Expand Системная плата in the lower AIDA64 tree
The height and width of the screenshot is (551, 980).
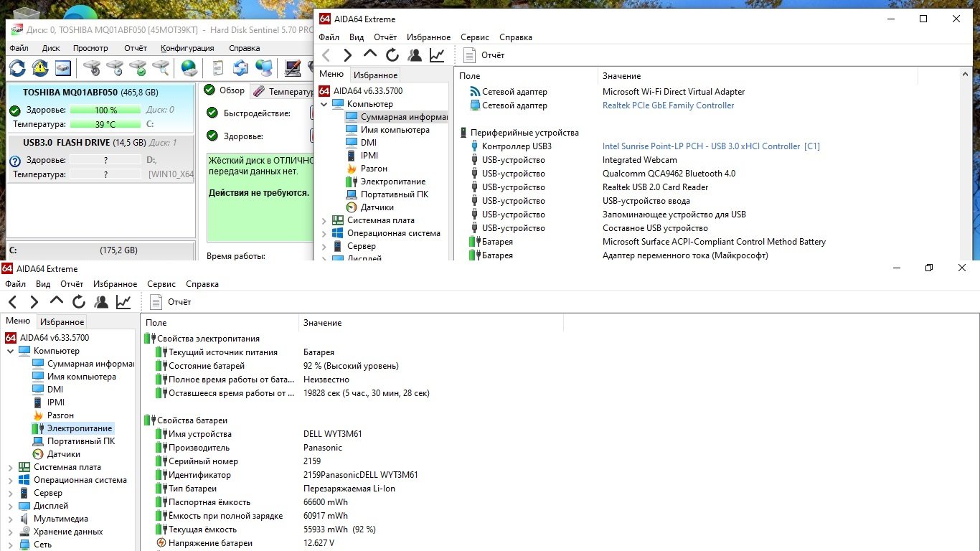point(10,467)
